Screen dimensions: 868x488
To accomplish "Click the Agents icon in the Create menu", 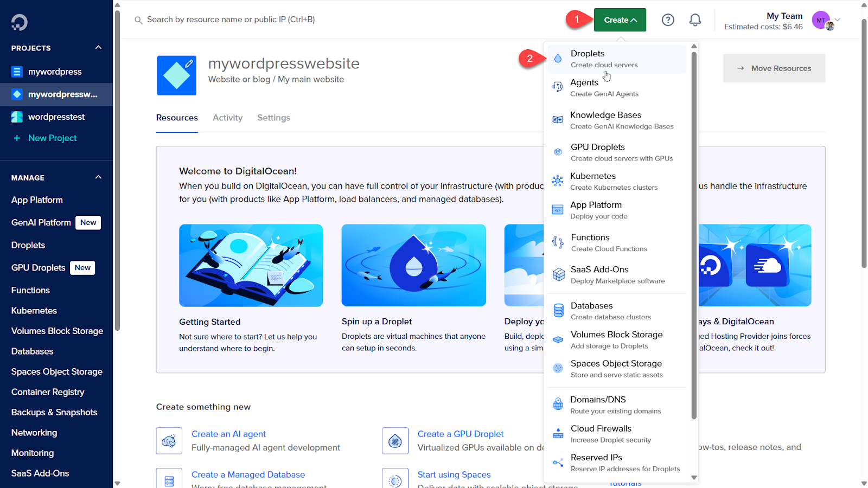I will [x=558, y=87].
